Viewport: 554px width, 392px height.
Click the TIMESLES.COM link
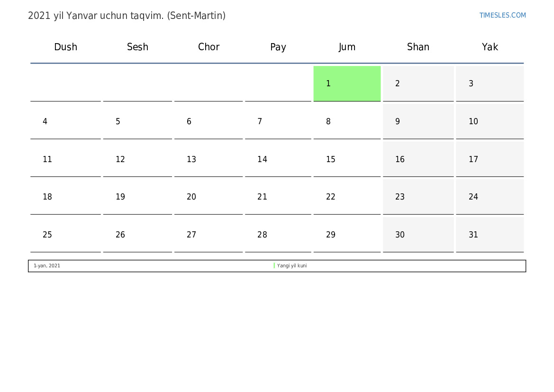502,15
